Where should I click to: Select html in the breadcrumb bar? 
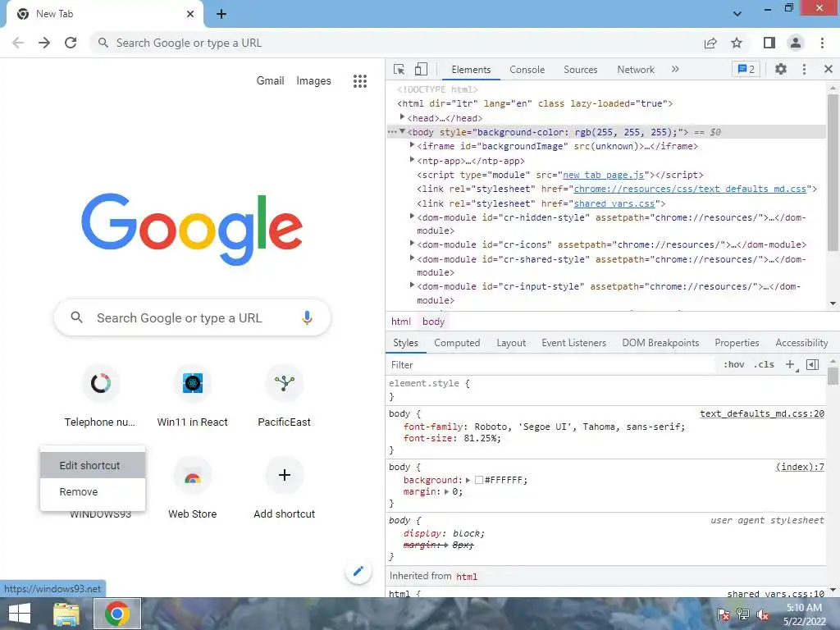tap(400, 322)
